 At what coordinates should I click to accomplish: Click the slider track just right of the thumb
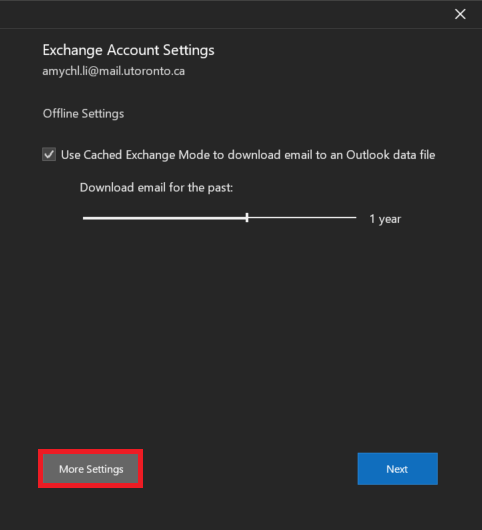[x=257, y=218]
